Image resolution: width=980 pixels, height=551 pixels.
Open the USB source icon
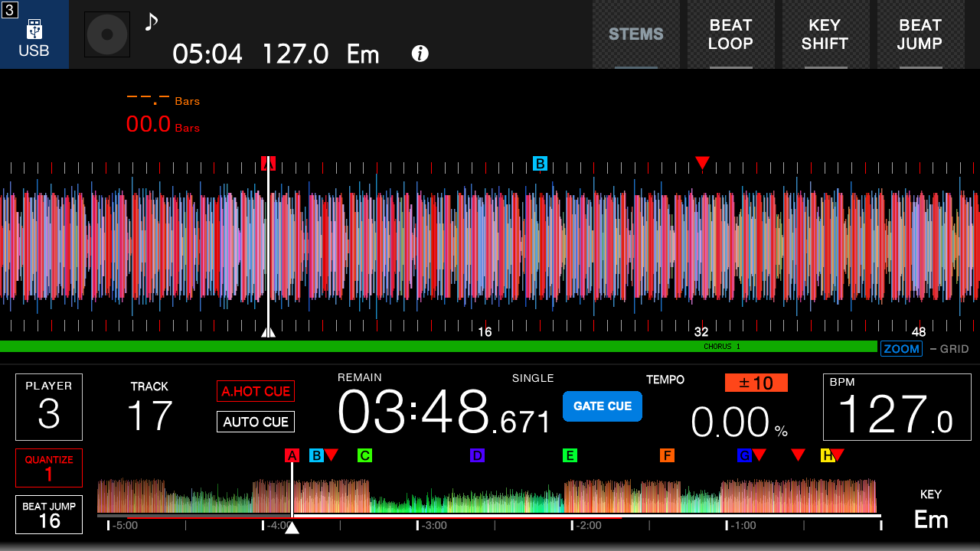coord(34,34)
